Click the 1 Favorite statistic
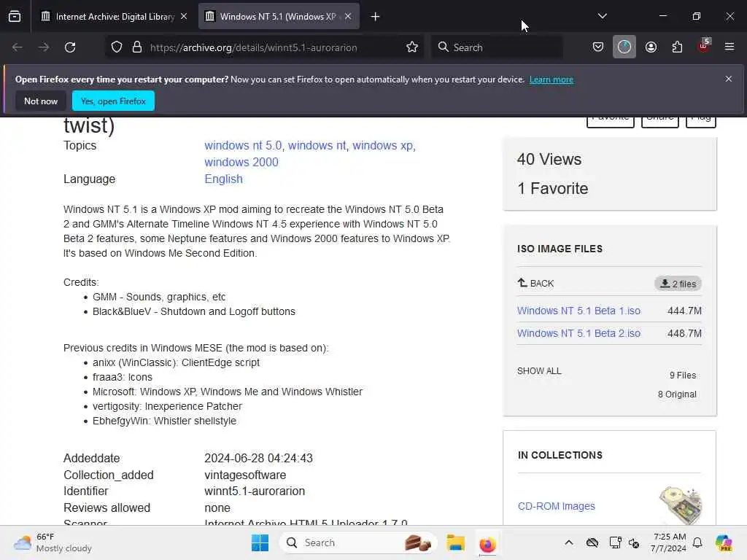The image size is (747, 560). coord(553,189)
